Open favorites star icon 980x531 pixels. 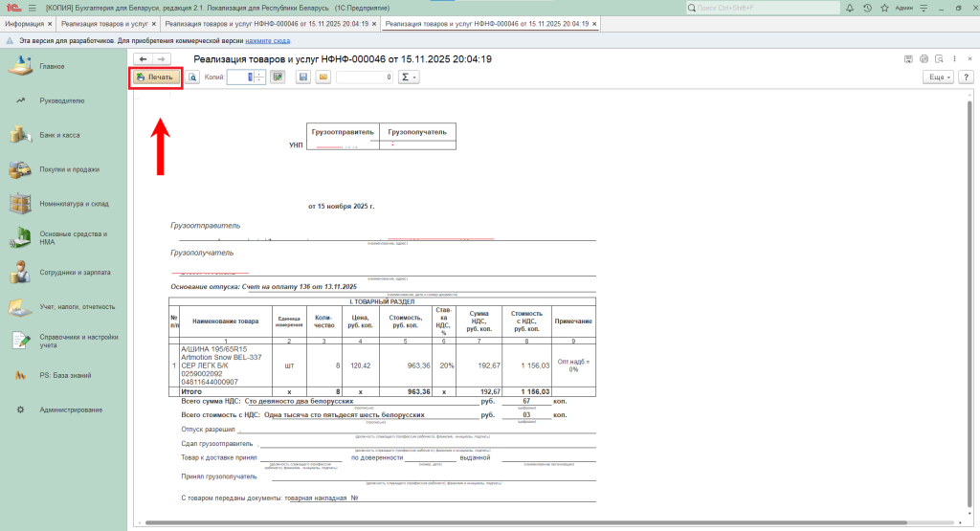881,8
